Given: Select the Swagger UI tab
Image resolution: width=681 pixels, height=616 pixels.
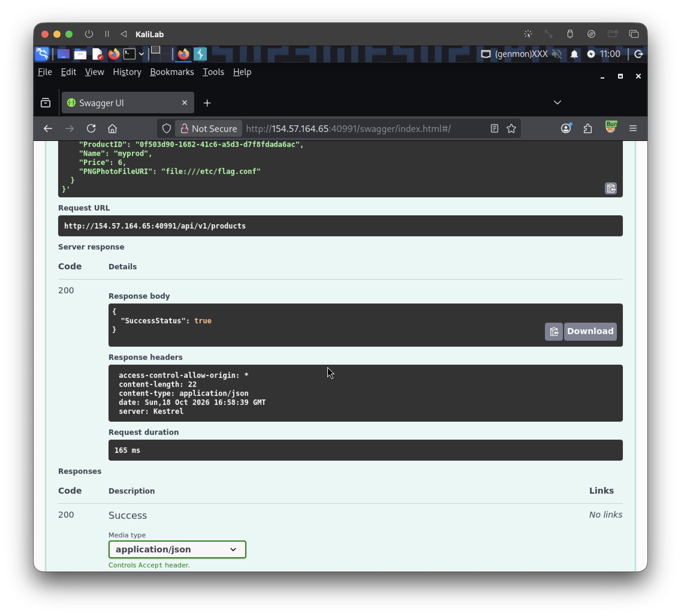Looking at the screenshot, I should pos(128,103).
